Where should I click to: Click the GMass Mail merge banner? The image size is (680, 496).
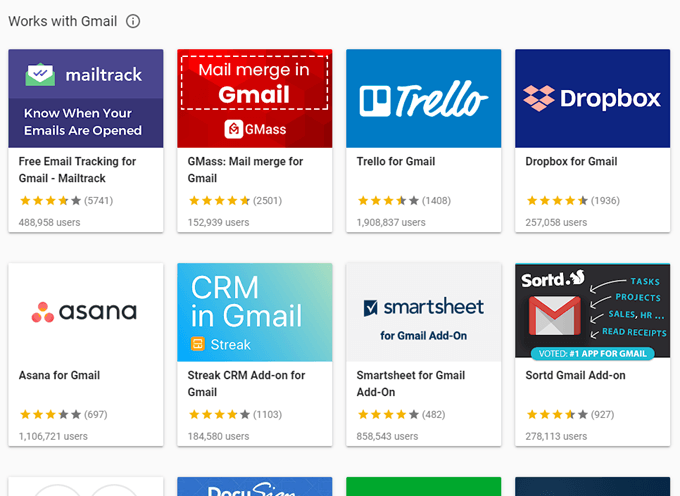[x=255, y=98]
